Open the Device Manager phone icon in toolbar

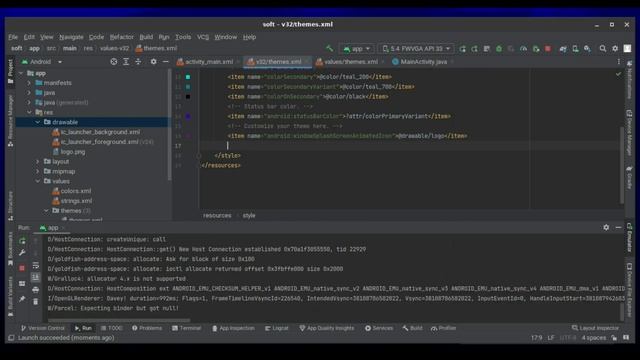575,49
